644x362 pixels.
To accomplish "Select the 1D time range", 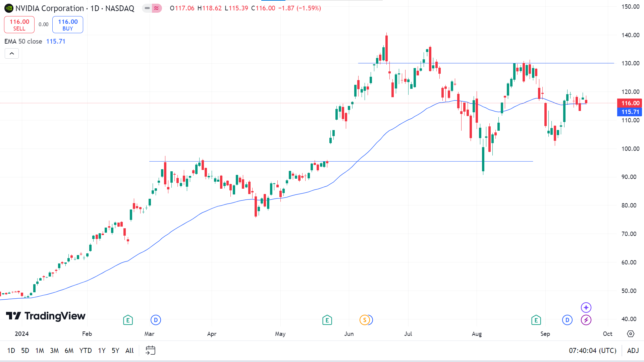I will pos(11,351).
